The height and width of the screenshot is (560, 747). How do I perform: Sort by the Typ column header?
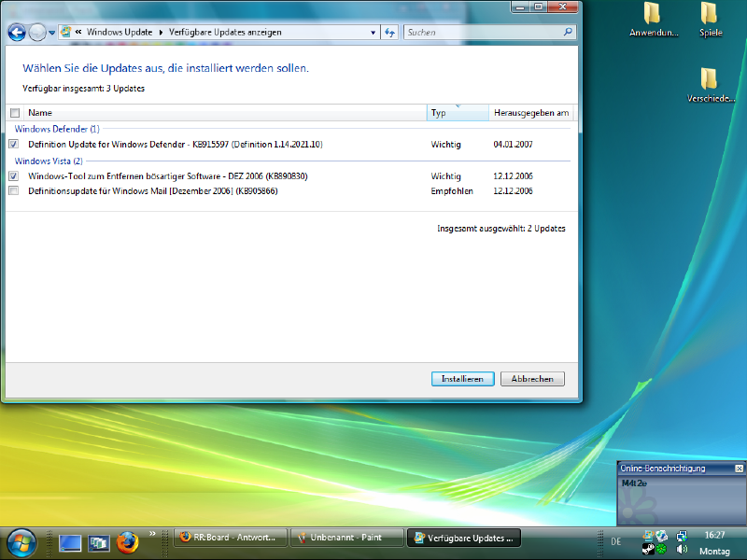(458, 113)
